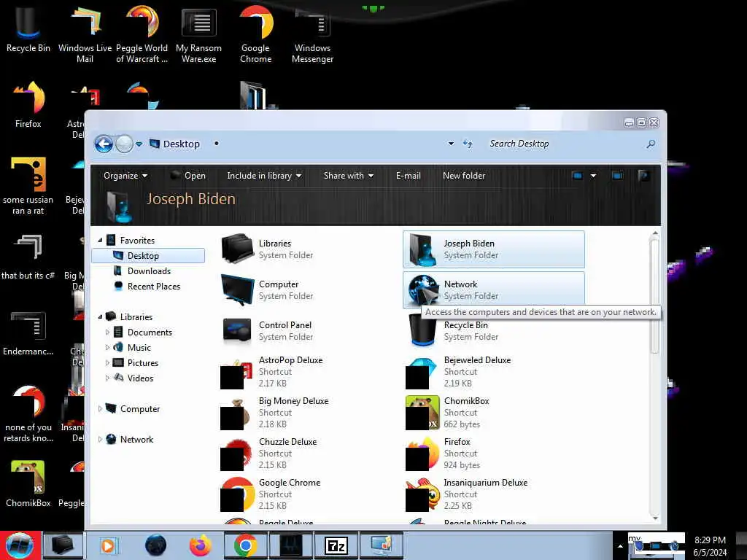Image resolution: width=747 pixels, height=560 pixels.
Task: Open the Organize menu
Action: pos(125,176)
